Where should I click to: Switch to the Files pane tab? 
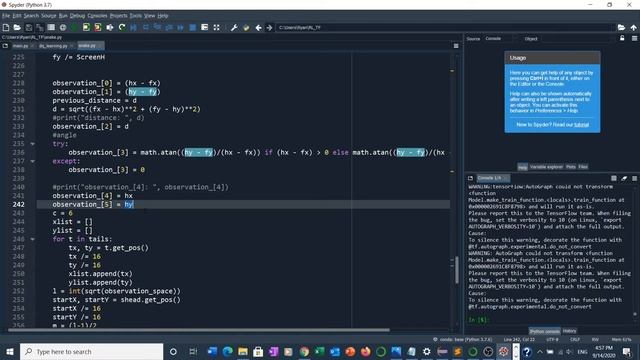pyautogui.click(x=583, y=167)
